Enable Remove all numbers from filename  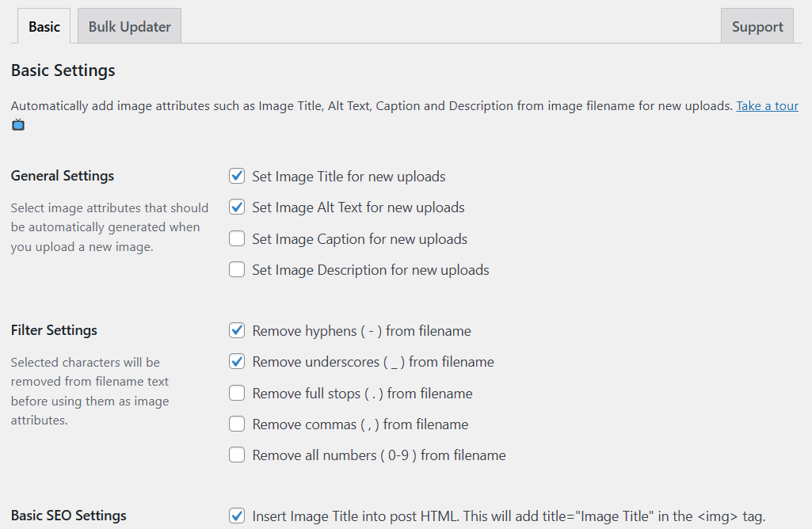[x=237, y=455]
